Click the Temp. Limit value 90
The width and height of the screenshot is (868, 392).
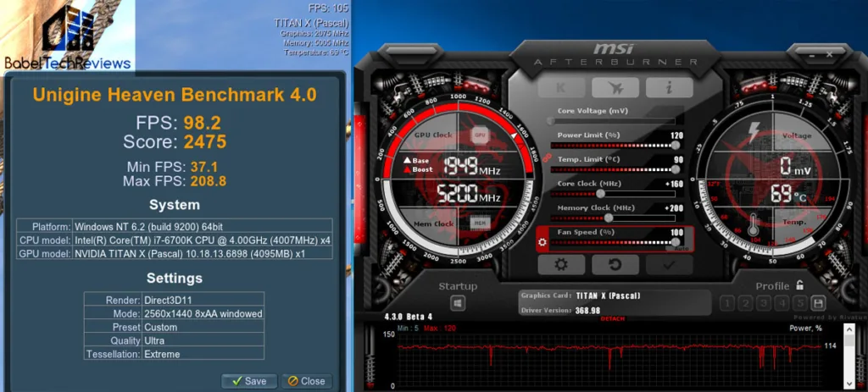(679, 160)
